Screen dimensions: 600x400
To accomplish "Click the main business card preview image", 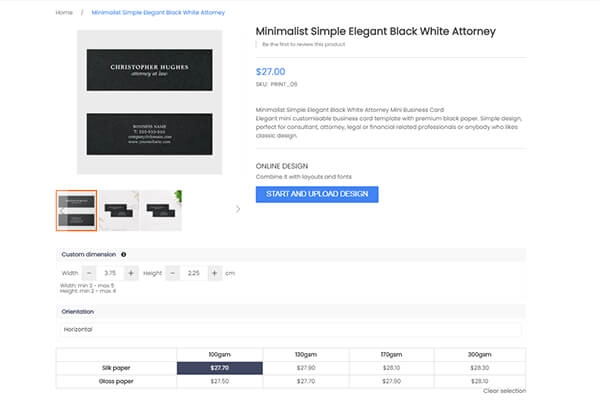I will tap(149, 102).
